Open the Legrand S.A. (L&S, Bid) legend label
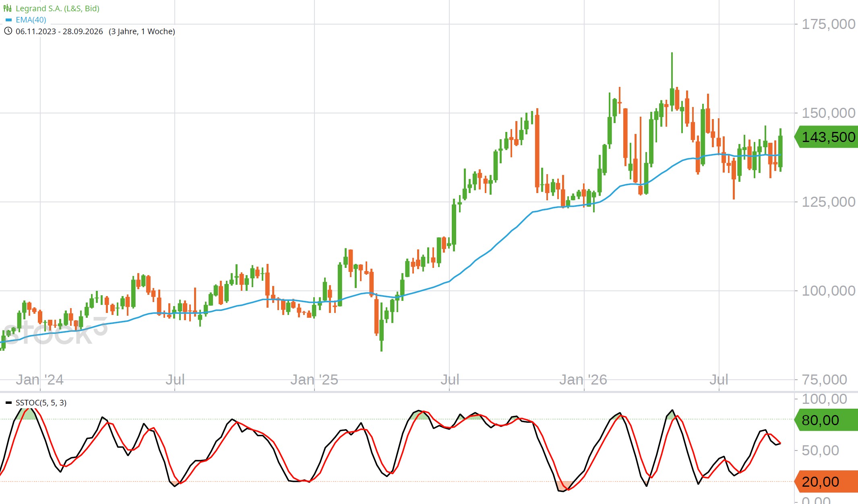The height and width of the screenshot is (504, 858). click(x=58, y=8)
